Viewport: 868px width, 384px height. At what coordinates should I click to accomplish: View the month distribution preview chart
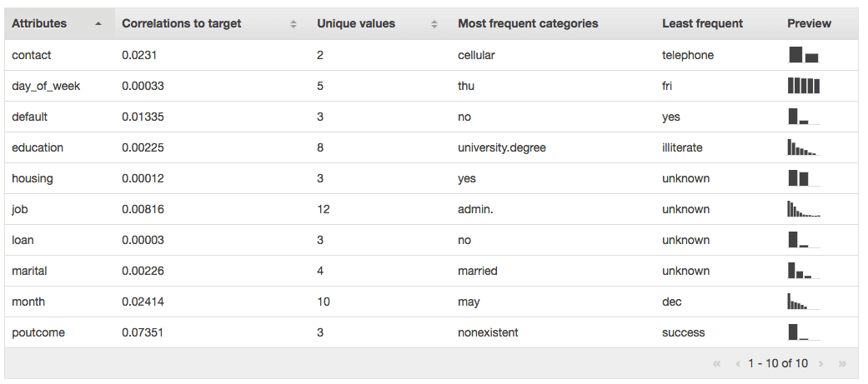pyautogui.click(x=803, y=302)
